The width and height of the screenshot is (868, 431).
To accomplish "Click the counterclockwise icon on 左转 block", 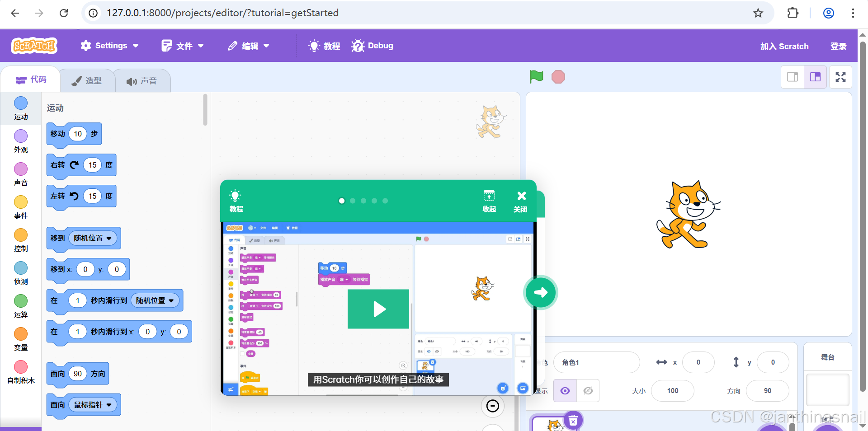I will (75, 196).
